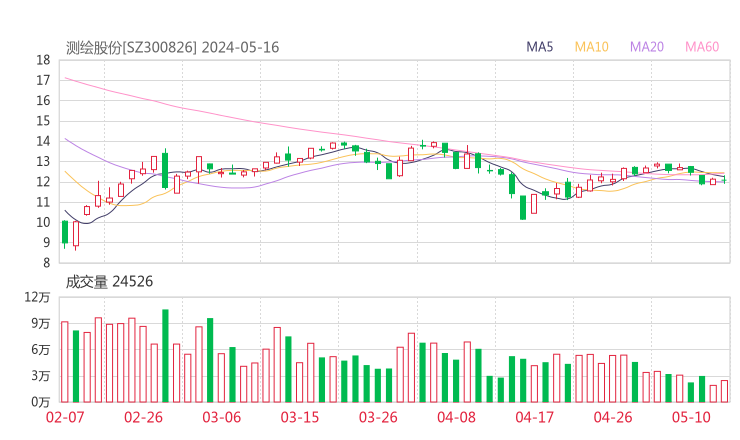Viewport: 740px width, 440px height.
Task: Click the 3万 volume axis label
Action: tap(41, 376)
